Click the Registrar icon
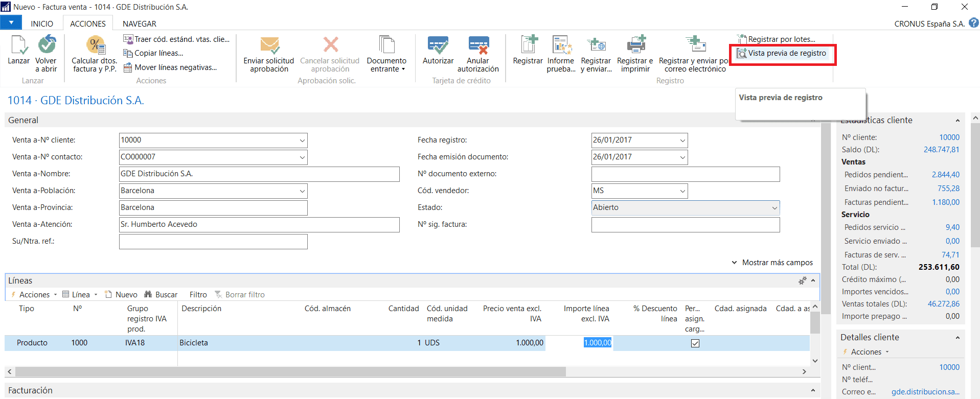This screenshot has width=980, height=399. tap(529, 44)
